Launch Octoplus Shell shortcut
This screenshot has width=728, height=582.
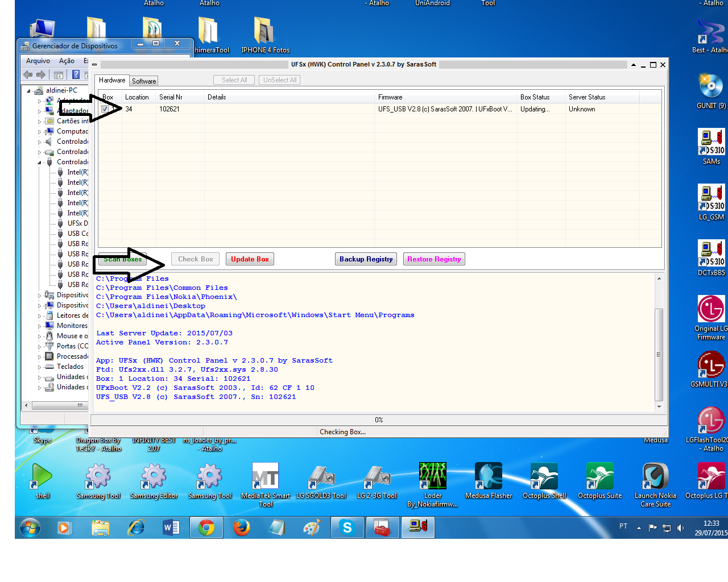pos(544,480)
